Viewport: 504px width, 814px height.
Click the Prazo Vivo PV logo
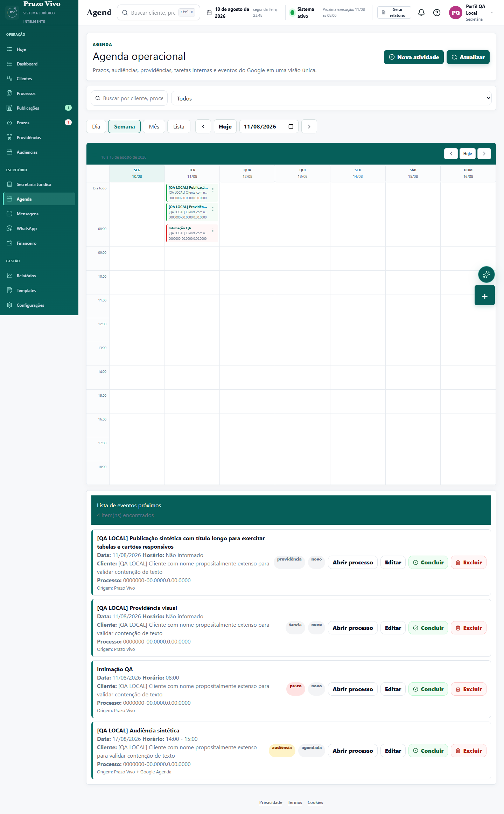click(x=12, y=12)
